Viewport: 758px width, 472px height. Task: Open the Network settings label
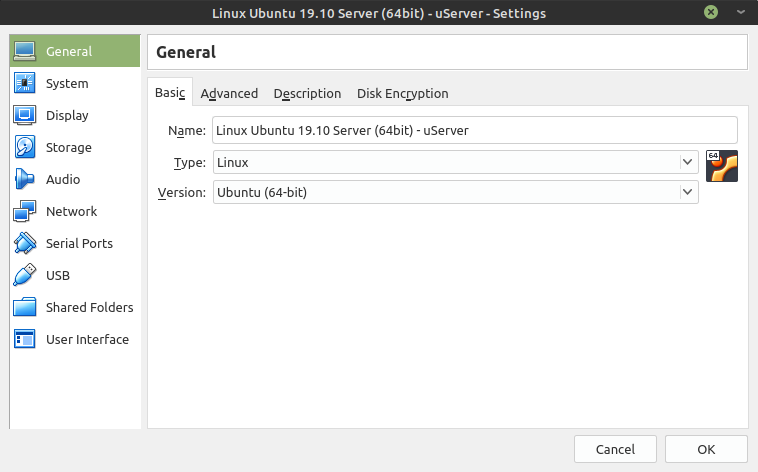[x=72, y=211]
